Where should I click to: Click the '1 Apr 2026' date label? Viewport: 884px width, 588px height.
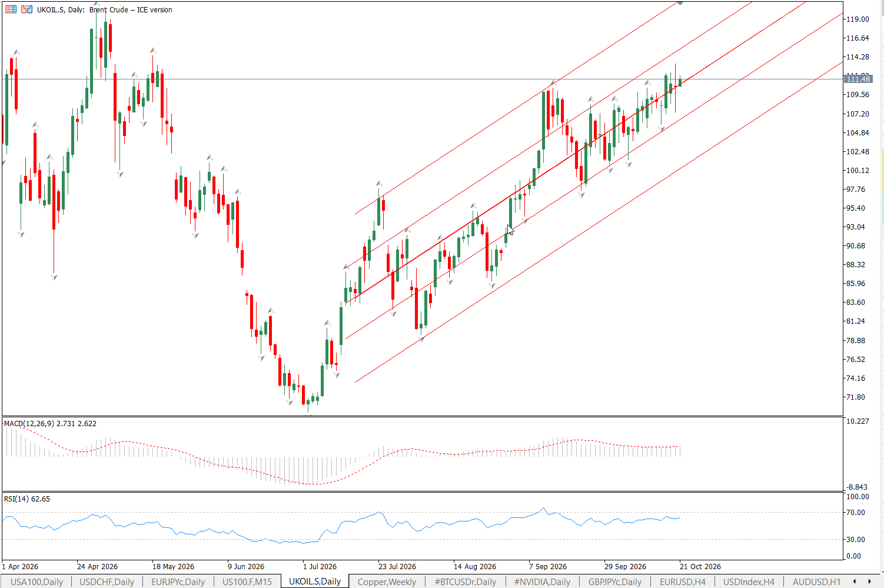click(21, 567)
